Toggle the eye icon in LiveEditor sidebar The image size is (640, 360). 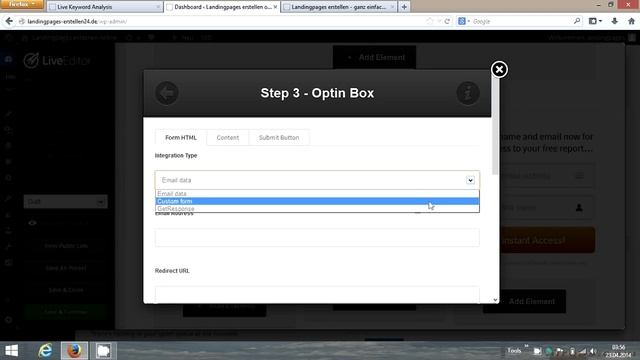(32, 223)
